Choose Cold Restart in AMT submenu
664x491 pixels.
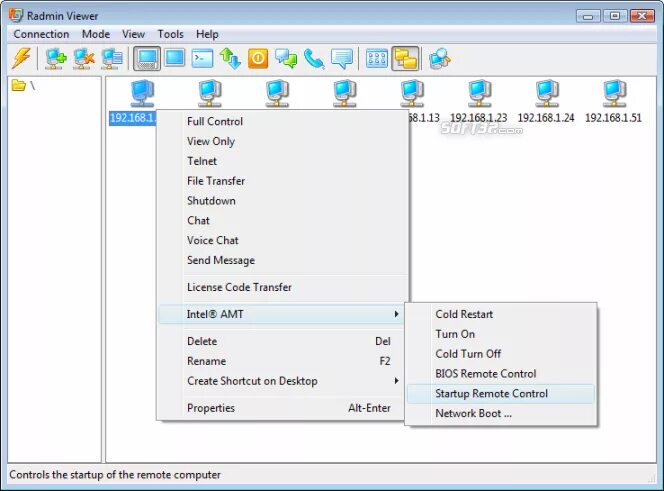coord(501,314)
